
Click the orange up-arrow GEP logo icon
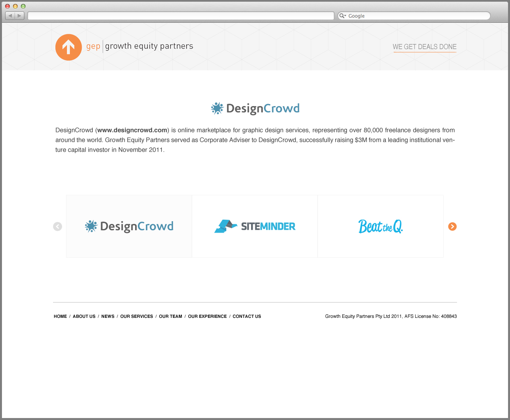[x=68, y=47]
